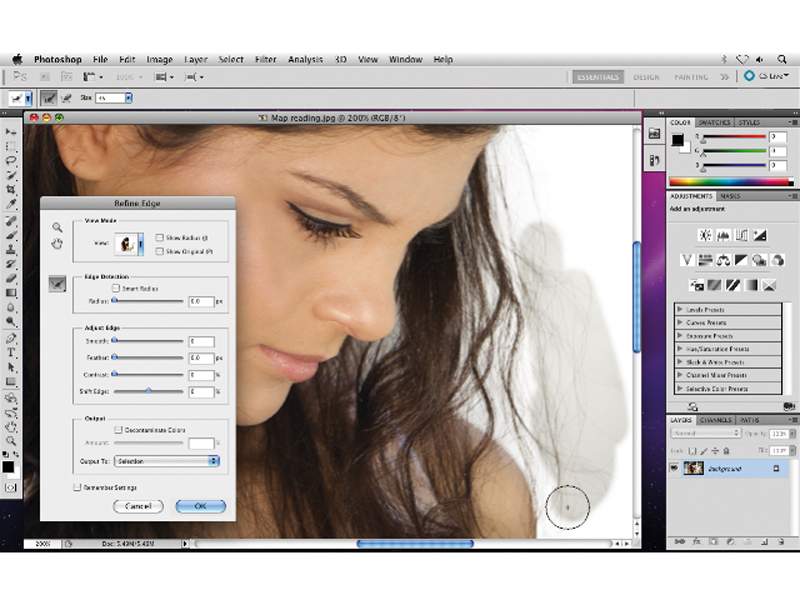800x600 pixels.
Task: Select the Crop tool in the toolbox
Action: tap(11, 189)
